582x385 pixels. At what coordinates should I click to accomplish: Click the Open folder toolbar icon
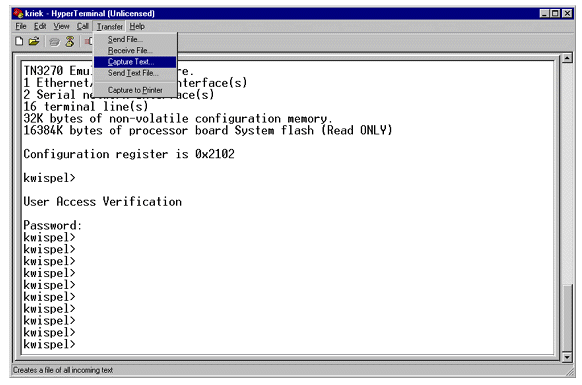coord(34,41)
